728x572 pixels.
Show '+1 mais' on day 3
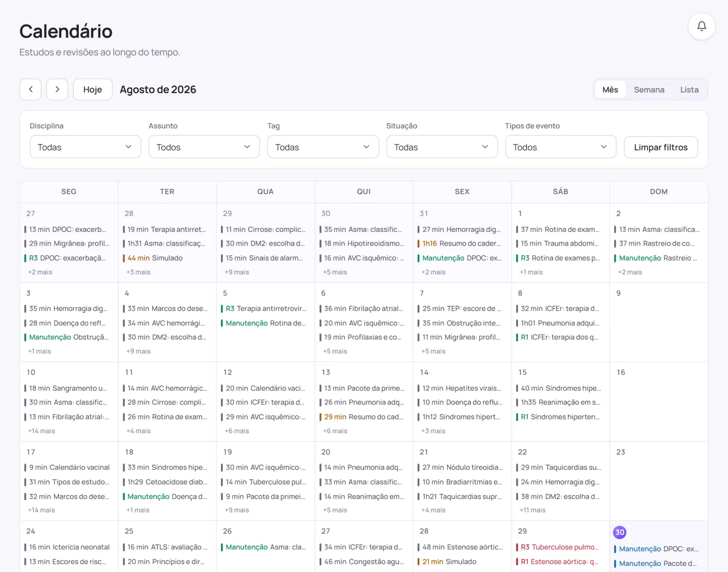pos(39,351)
